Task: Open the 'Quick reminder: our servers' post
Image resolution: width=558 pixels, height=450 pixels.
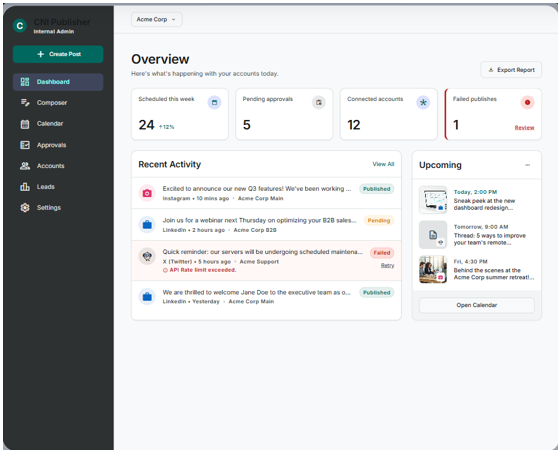Action: pos(263,252)
